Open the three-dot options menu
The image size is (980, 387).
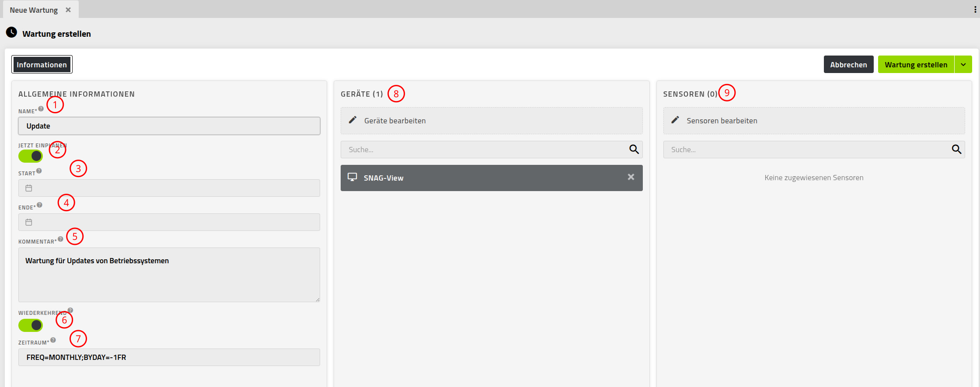975,10
